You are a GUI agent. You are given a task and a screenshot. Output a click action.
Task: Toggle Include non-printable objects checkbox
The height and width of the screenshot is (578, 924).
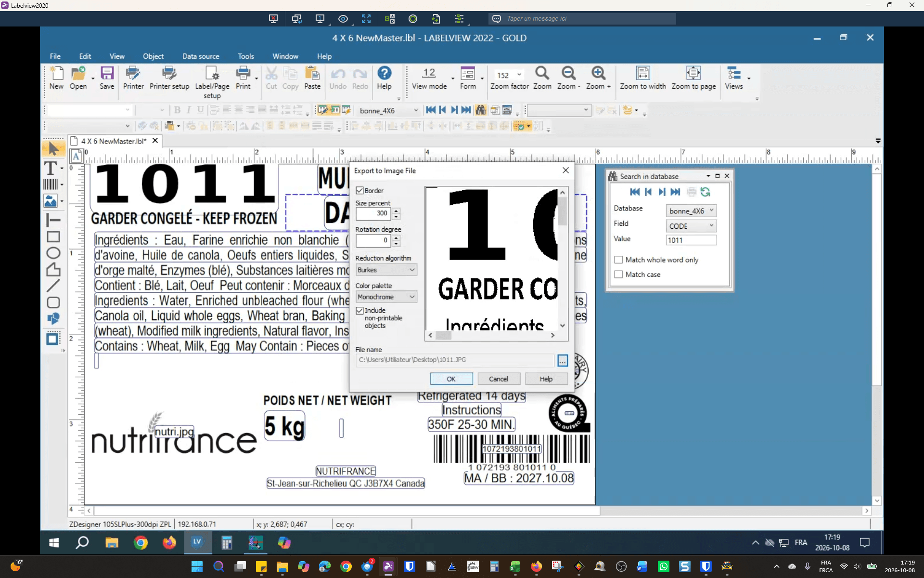pyautogui.click(x=359, y=311)
